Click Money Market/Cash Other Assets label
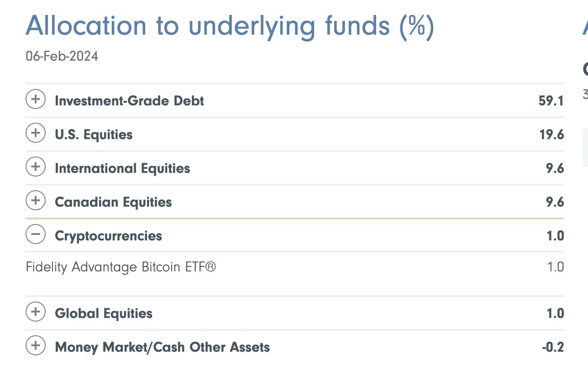Image resolution: width=588 pixels, height=385 pixels. click(x=162, y=347)
